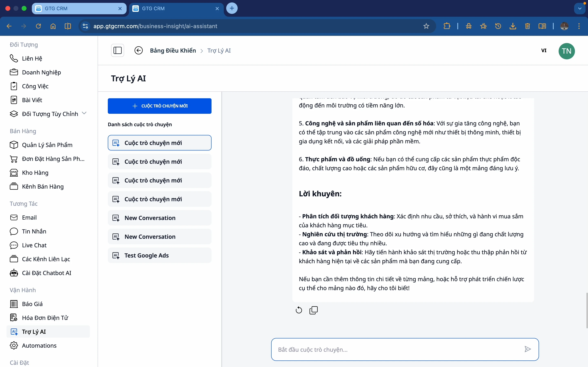
Task: Click the Cuộc Trò Chuyện Mới button
Action: 159,106
